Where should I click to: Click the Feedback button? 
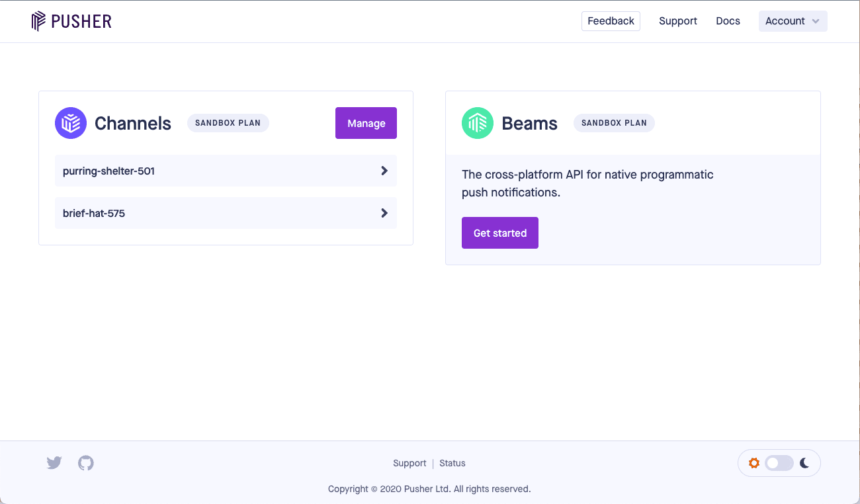click(611, 21)
